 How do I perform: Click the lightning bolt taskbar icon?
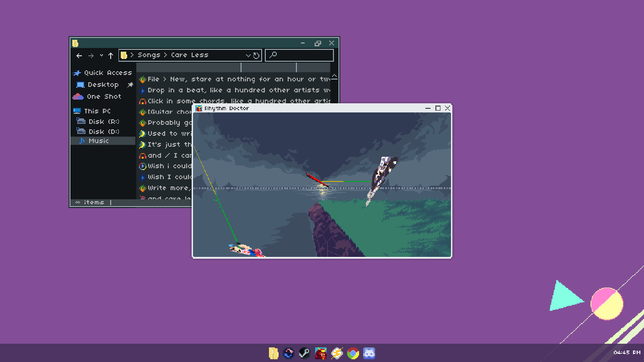pos(337,353)
